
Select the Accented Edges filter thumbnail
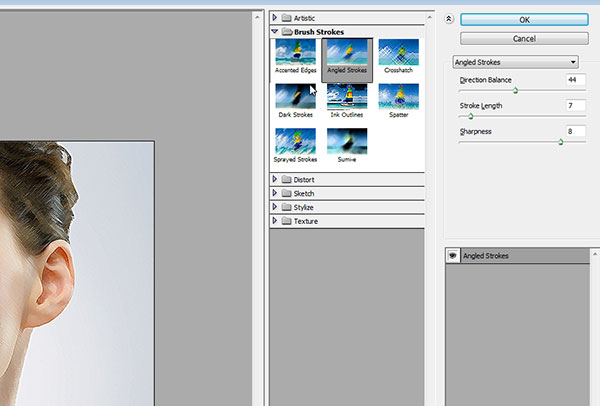[x=295, y=52]
